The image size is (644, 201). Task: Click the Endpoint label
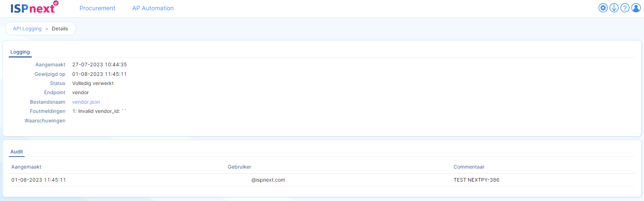click(55, 92)
